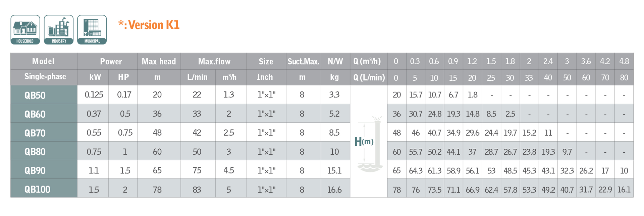Select the QB50 model row label

(x=35, y=95)
